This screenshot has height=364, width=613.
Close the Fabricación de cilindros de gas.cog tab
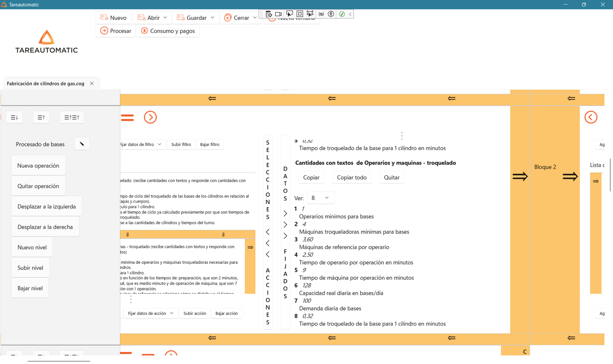[92, 83]
